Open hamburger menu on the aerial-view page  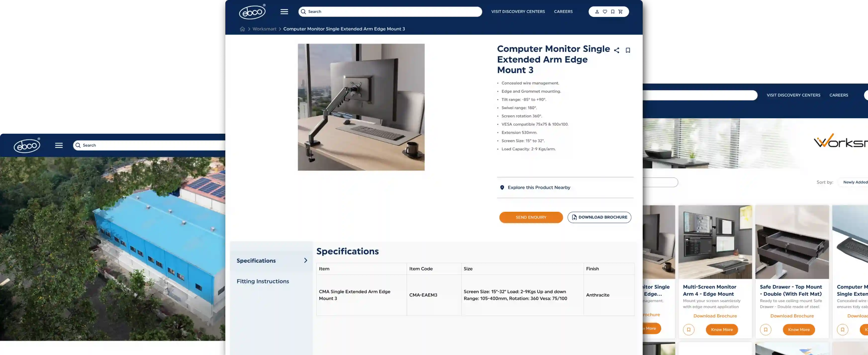(59, 145)
